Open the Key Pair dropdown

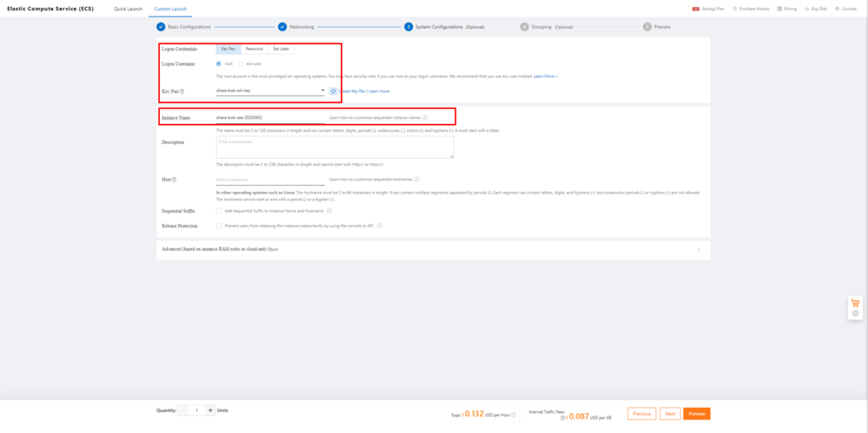270,90
